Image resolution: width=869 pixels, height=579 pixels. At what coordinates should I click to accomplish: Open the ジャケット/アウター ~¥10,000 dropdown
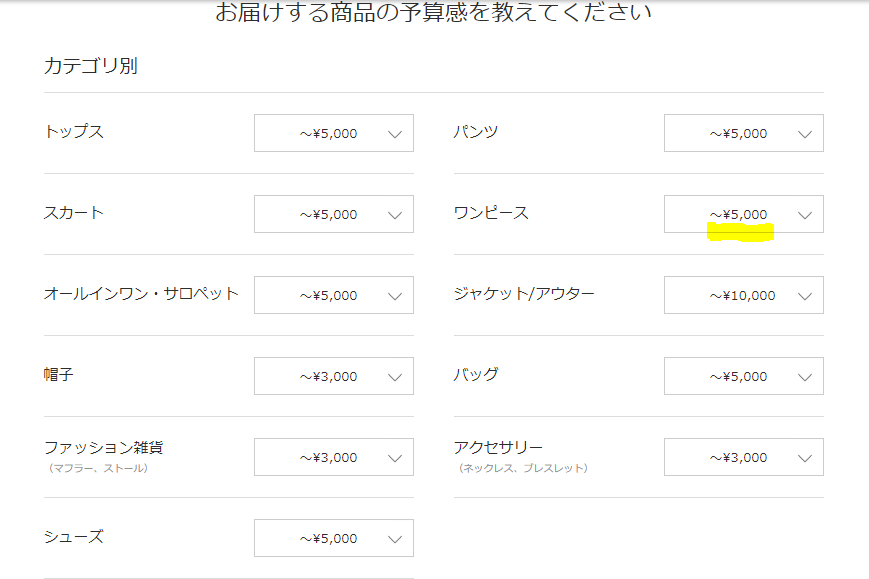[x=743, y=295]
